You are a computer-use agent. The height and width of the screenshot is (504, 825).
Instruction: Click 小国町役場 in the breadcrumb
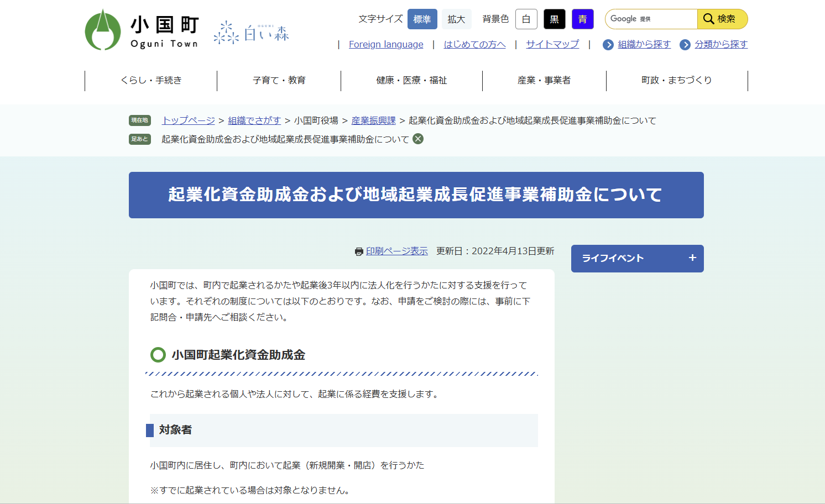(x=316, y=120)
